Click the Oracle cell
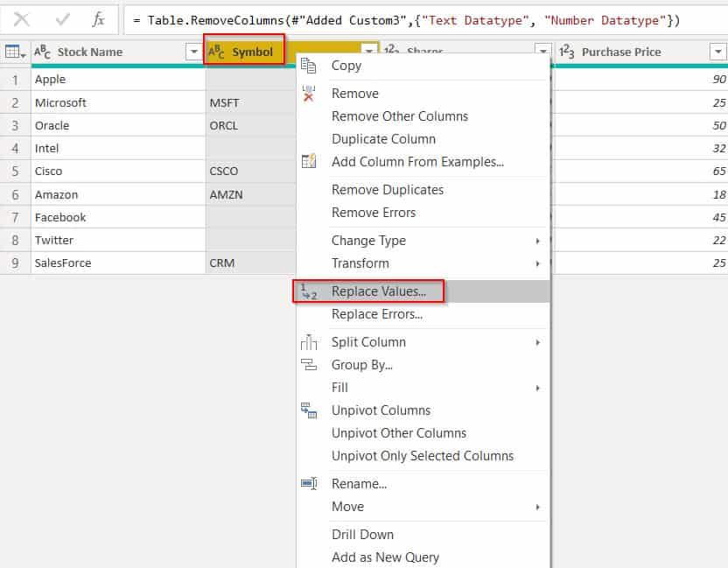This screenshot has width=728, height=568. pyautogui.click(x=118, y=125)
